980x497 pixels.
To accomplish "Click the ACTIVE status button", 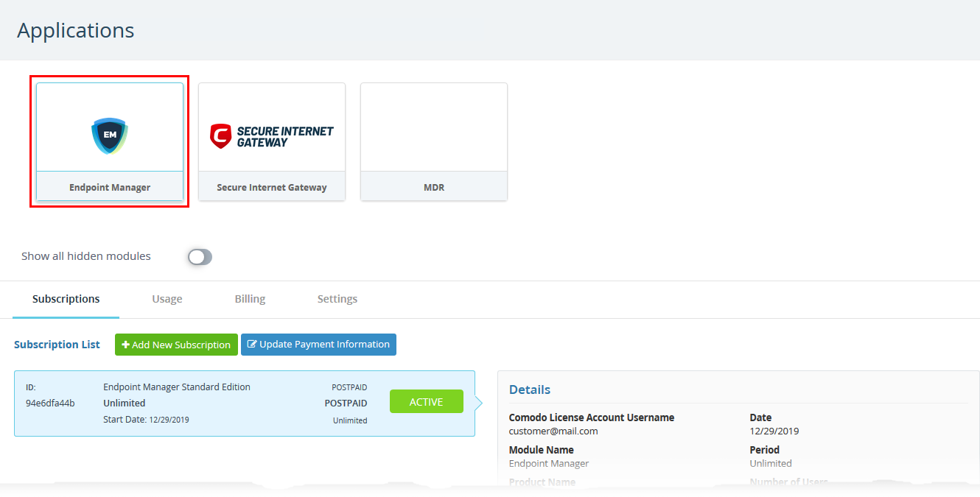I will [x=427, y=402].
